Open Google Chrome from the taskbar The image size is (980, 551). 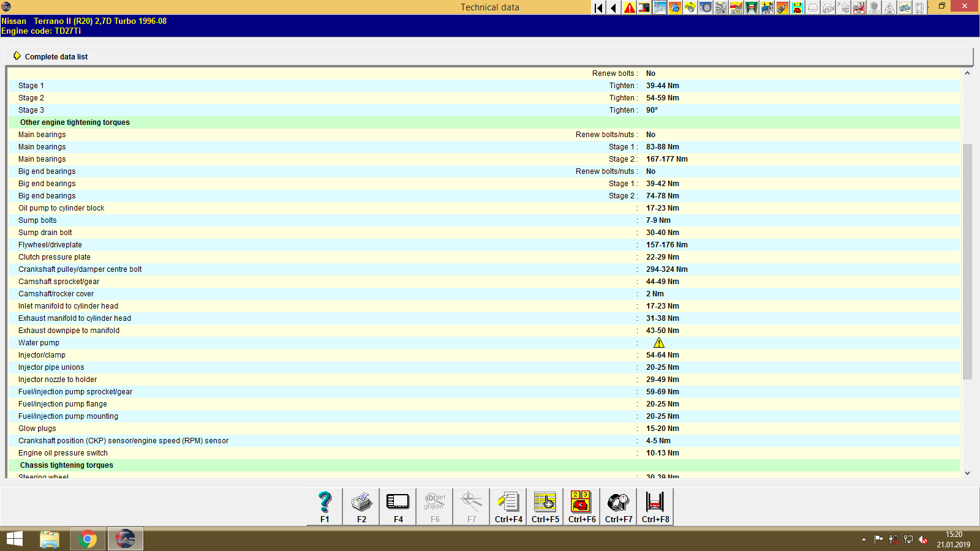tap(88, 539)
